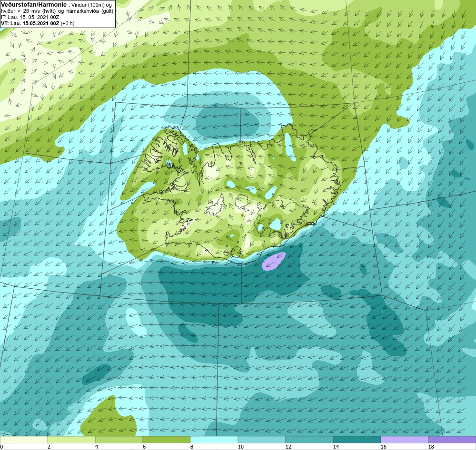Click the legend label "6"

click(x=144, y=447)
